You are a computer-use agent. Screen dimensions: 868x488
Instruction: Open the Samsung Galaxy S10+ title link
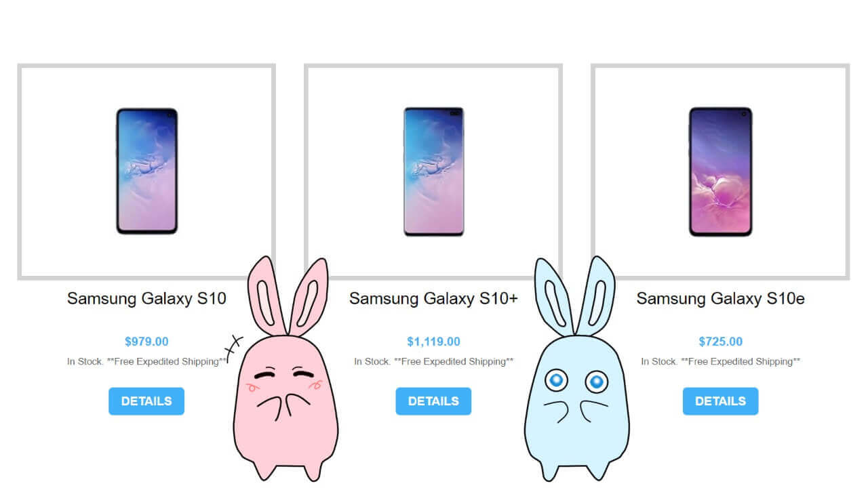433,298
